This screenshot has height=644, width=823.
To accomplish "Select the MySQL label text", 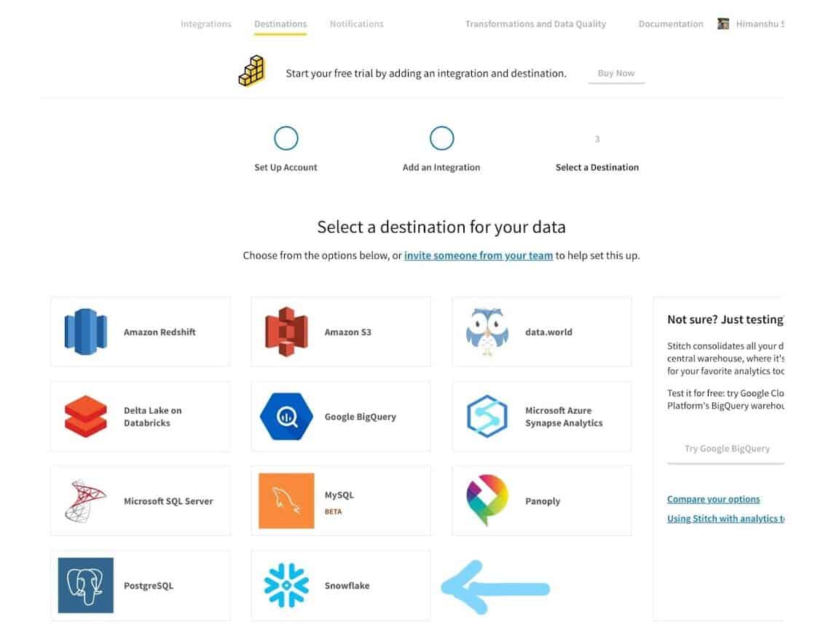I will click(x=339, y=495).
